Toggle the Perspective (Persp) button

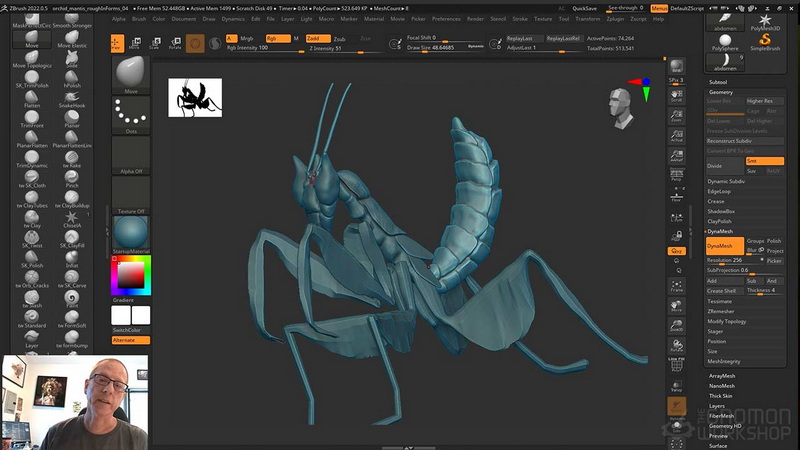(x=677, y=175)
